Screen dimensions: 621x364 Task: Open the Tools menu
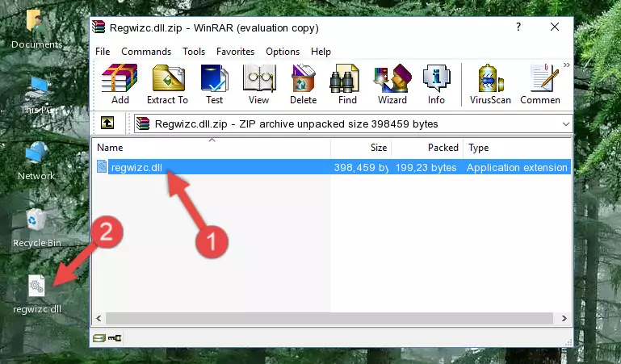pyautogui.click(x=194, y=52)
